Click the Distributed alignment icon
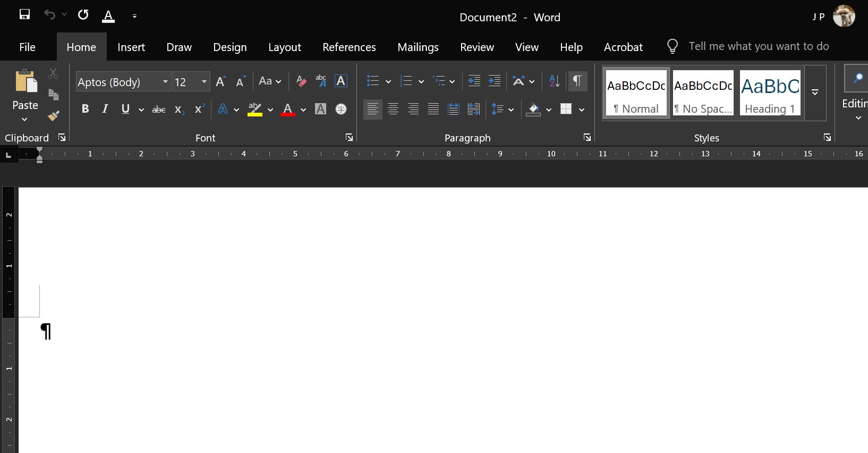This screenshot has width=868, height=453. pyautogui.click(x=454, y=109)
